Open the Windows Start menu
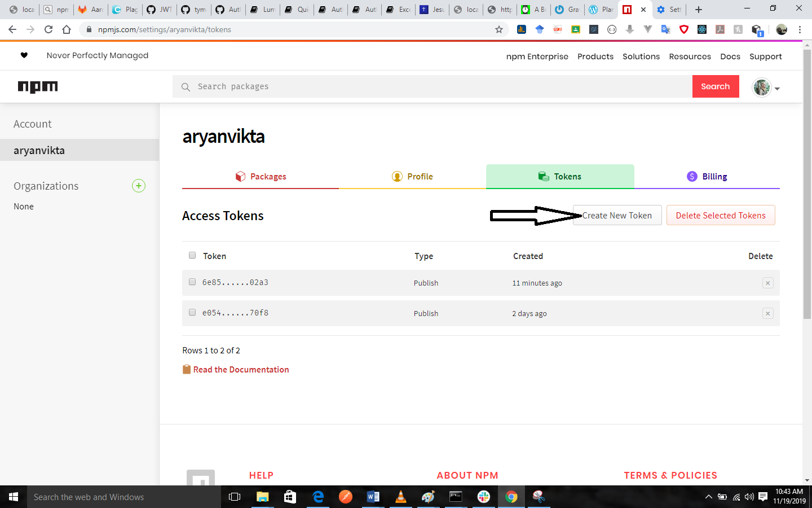 (14, 497)
